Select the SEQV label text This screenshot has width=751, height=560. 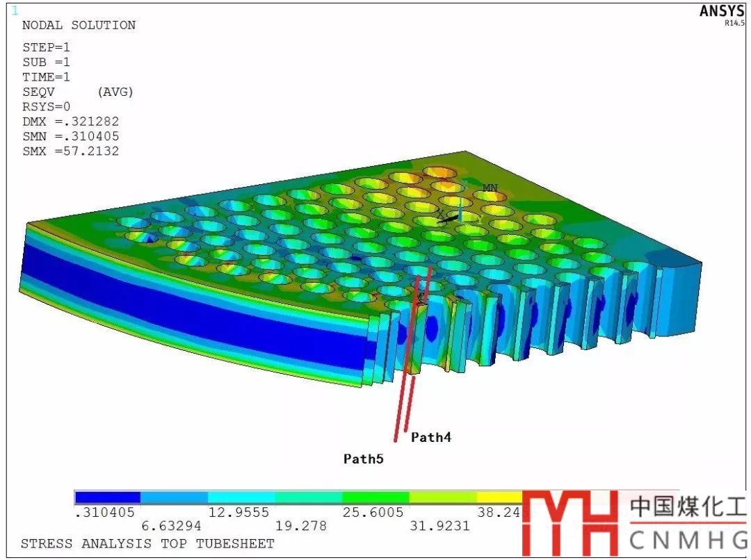pos(38,92)
